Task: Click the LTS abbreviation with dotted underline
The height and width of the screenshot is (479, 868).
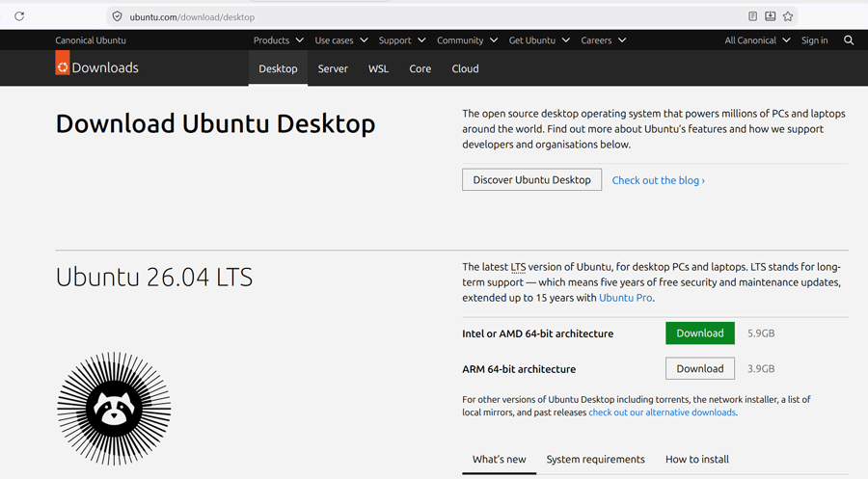Action: point(518,267)
